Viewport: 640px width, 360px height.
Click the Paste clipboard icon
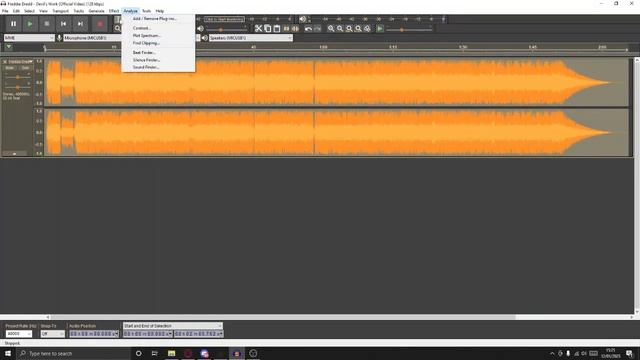pyautogui.click(x=277, y=29)
